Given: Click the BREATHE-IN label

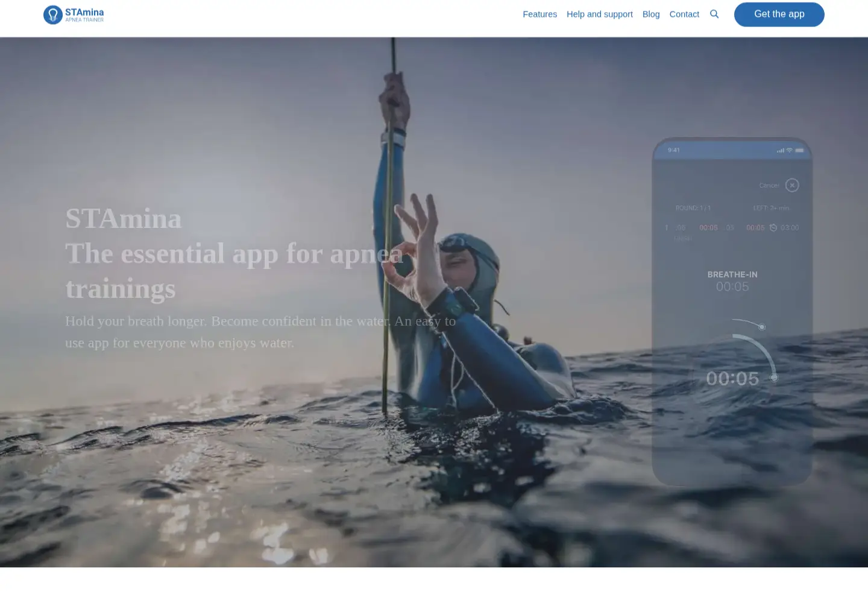Looking at the screenshot, I should (732, 274).
